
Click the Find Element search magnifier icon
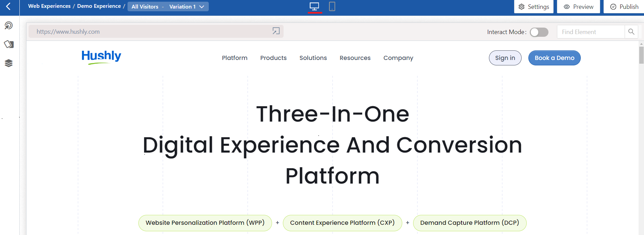(631, 32)
